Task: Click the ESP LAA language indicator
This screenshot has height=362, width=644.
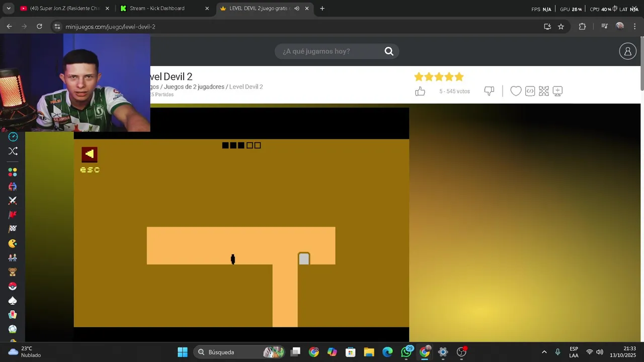Action: (x=574, y=352)
